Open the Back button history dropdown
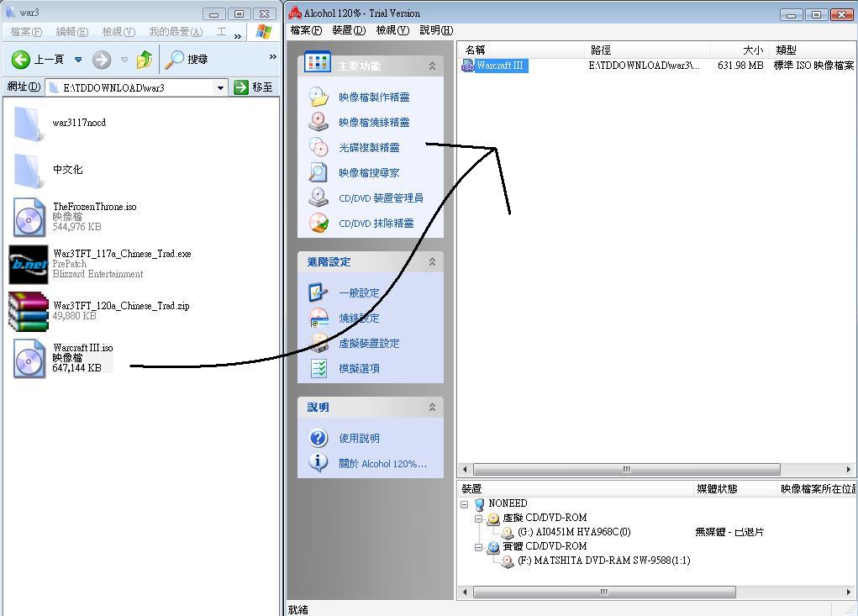Image resolution: width=858 pixels, height=616 pixels. [x=78, y=59]
